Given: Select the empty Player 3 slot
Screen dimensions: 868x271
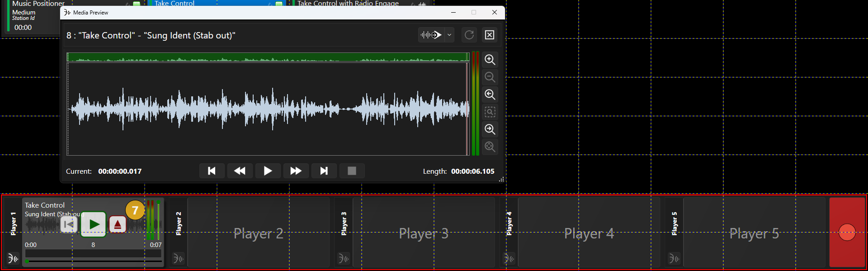Looking at the screenshot, I should coord(424,233).
